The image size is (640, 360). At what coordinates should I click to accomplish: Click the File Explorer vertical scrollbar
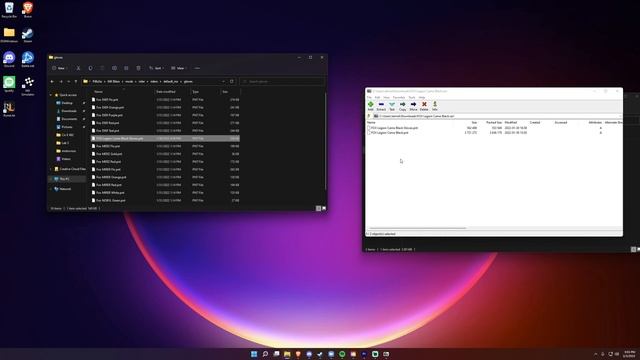[325, 141]
